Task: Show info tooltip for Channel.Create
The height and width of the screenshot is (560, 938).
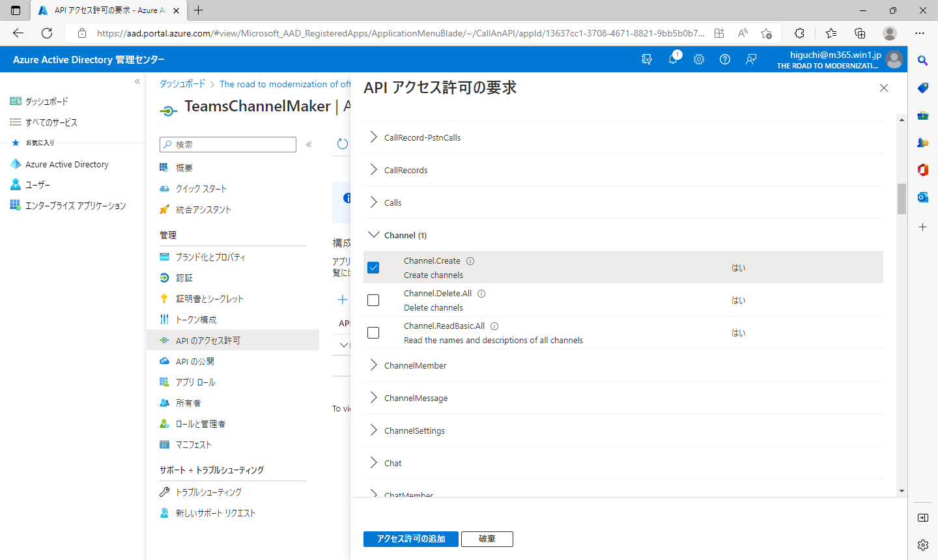Action: (470, 261)
